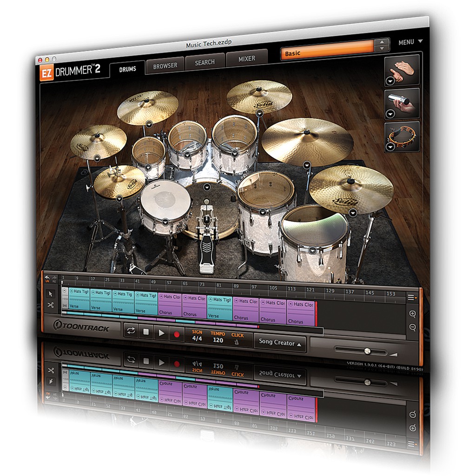Switch to the MIXER tab
The image size is (476, 476).
click(x=247, y=59)
